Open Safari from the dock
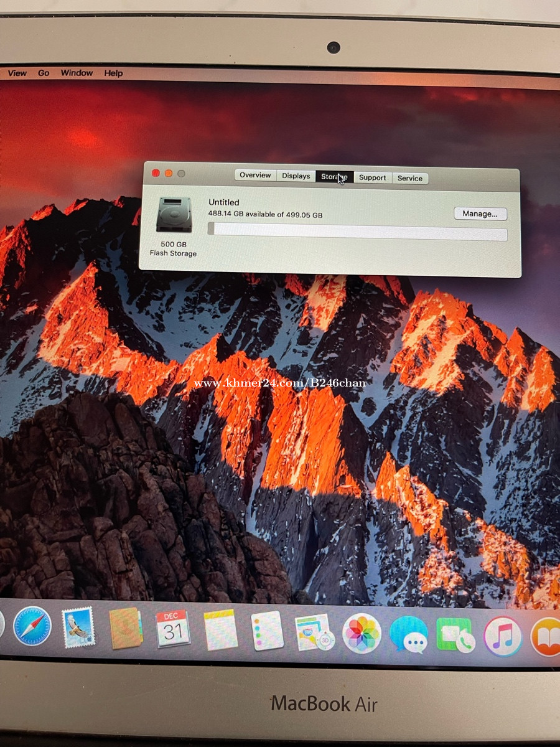Image resolution: width=560 pixels, height=747 pixels. coord(32,626)
